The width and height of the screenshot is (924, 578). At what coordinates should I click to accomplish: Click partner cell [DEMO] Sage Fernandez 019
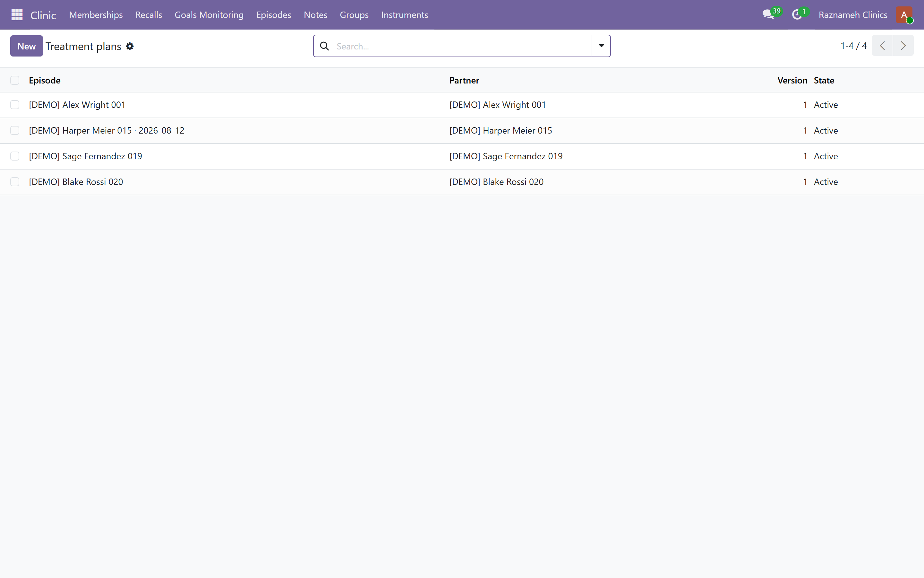coord(506,156)
